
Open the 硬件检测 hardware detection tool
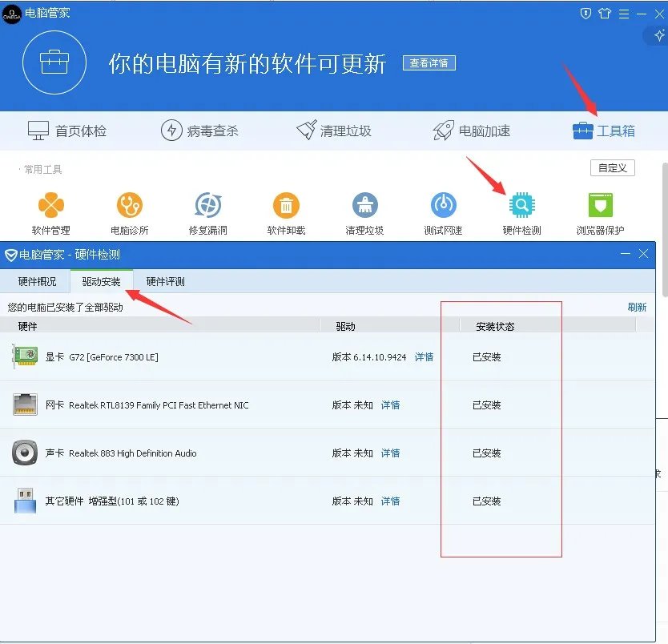[521, 211]
